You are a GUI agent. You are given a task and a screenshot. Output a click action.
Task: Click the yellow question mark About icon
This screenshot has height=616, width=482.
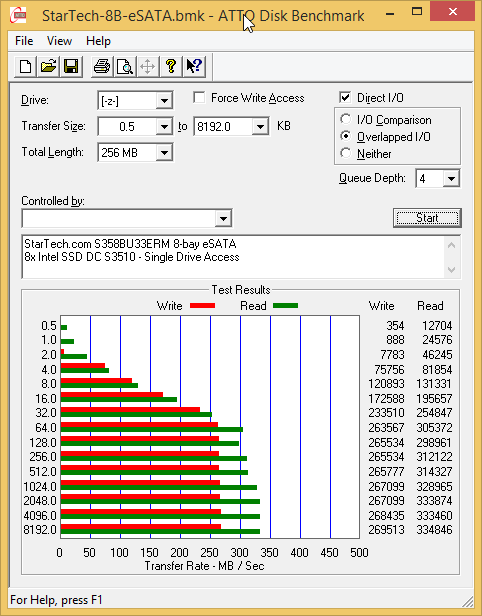tap(171, 66)
